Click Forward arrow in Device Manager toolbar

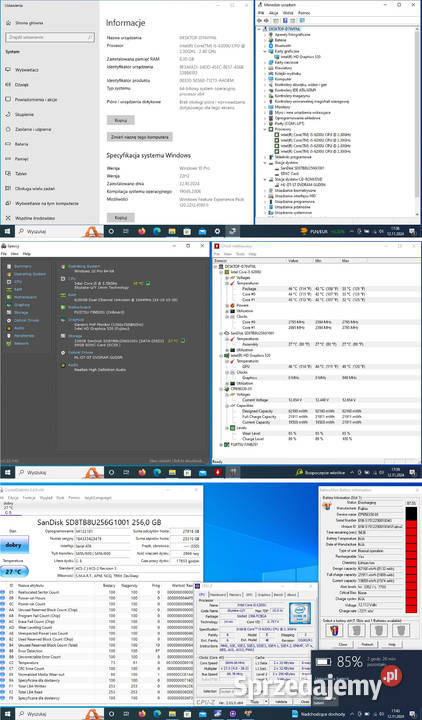(x=266, y=21)
